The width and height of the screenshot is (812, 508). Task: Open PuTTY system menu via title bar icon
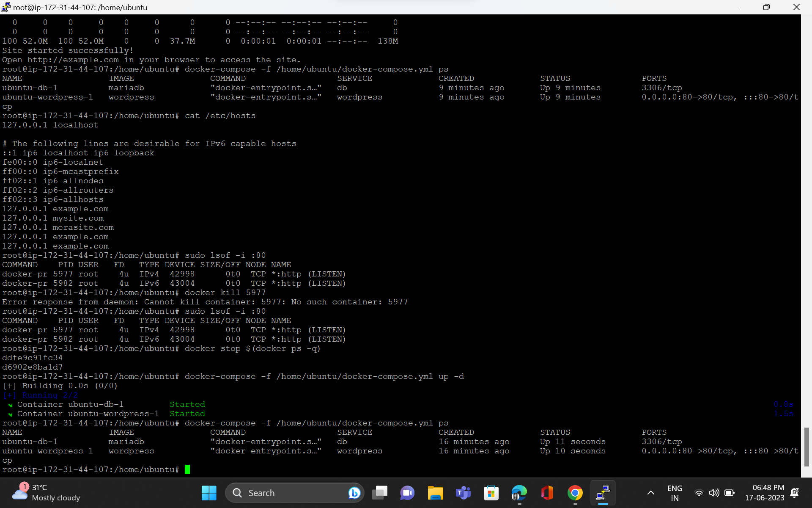[x=5, y=7]
